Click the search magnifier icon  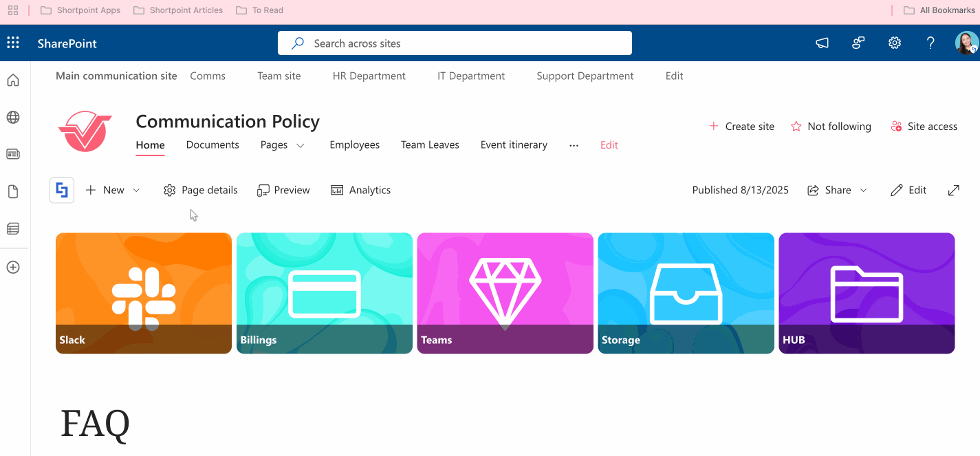pyautogui.click(x=298, y=43)
